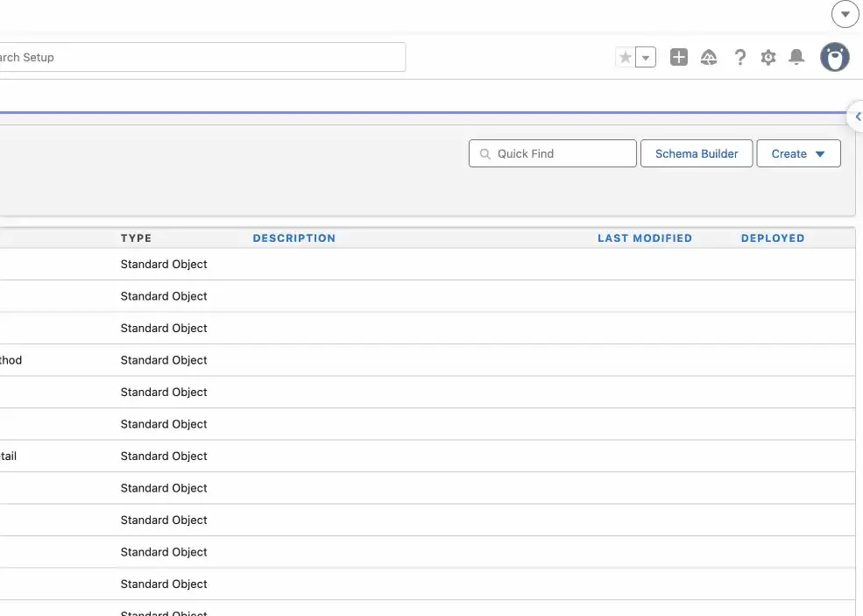Viewport: 863px width, 616px height.
Task: Show notifications via the bell icon
Action: 796,58
